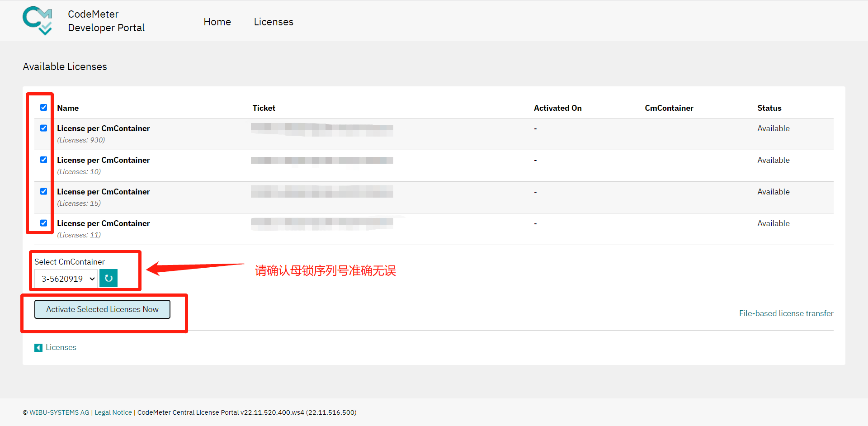Image resolution: width=868 pixels, height=426 pixels.
Task: Toggle the select-all checkbox in header
Action: point(43,107)
